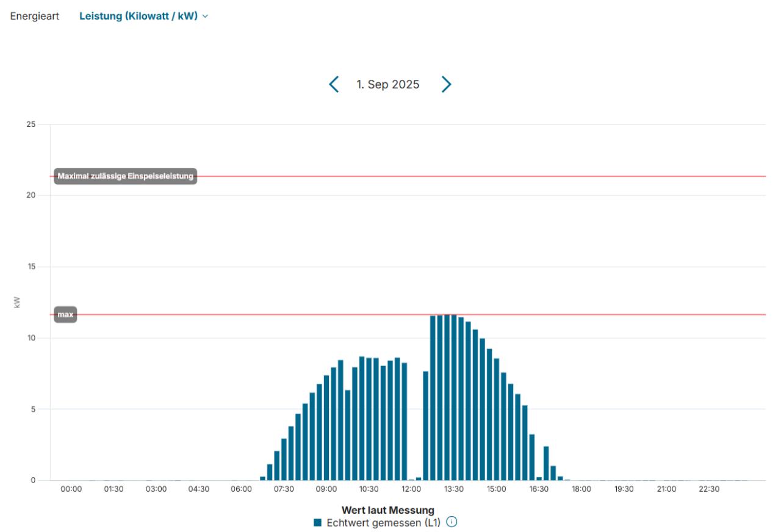Click the 00:00 time axis label
The image size is (781, 532).
coord(71,489)
